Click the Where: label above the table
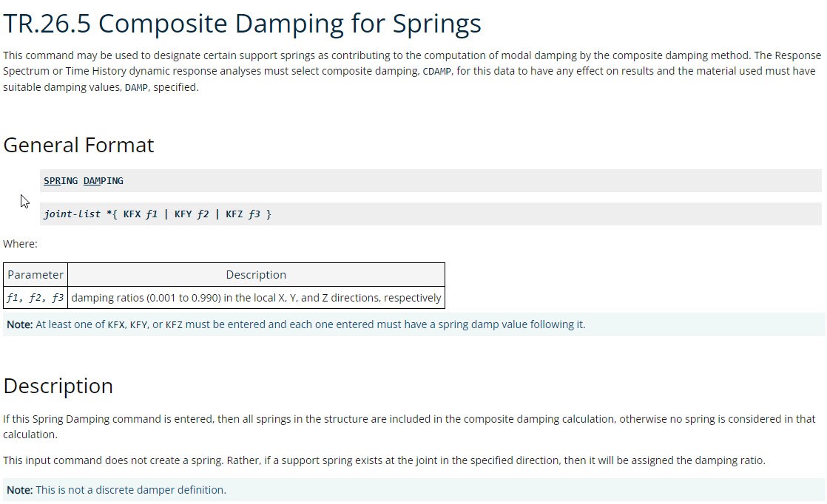 20,244
